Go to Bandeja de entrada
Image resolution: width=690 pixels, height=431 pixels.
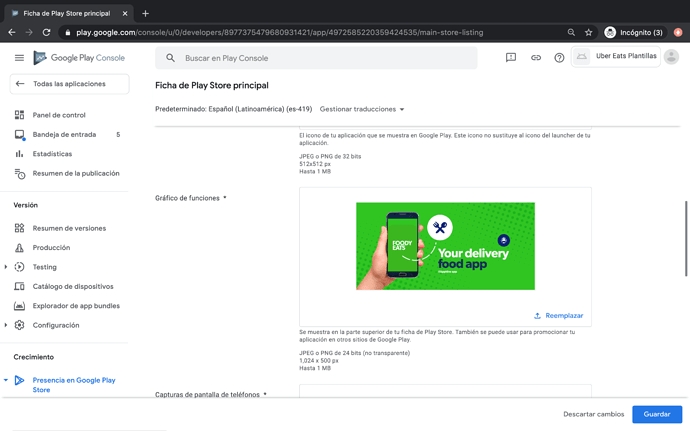point(64,134)
